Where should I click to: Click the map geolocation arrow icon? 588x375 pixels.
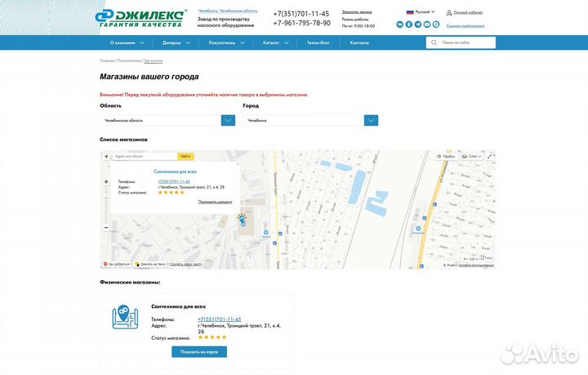(106, 156)
